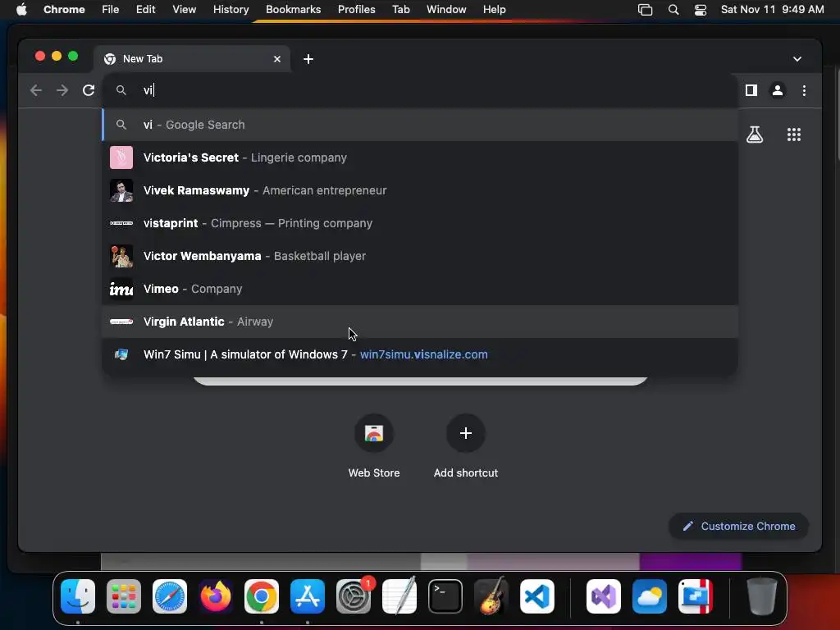Screen dimensions: 840x630
Task: Open the Chrome profile avatar menu
Action: 778,90
